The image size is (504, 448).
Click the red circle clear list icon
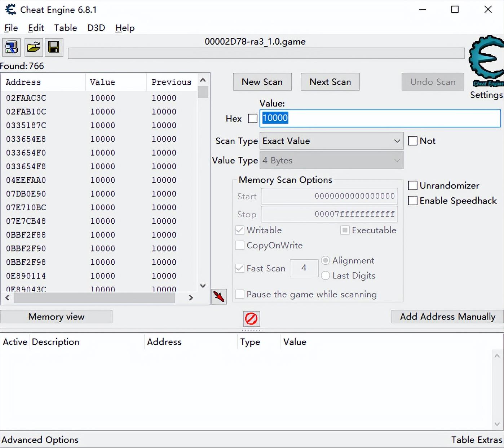click(x=251, y=319)
